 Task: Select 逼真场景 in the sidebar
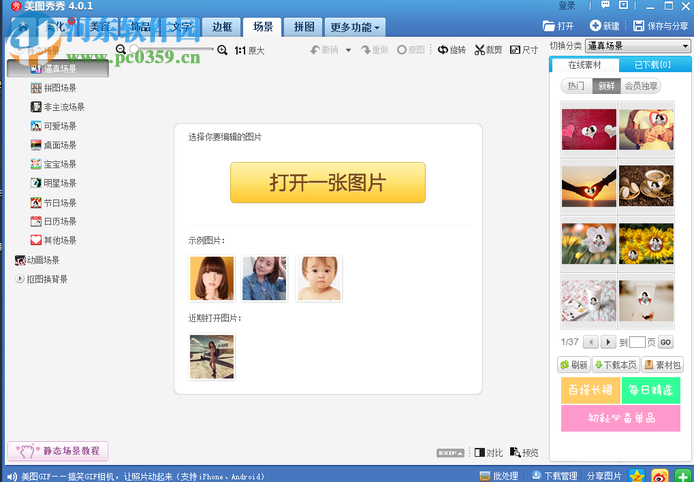click(x=58, y=69)
